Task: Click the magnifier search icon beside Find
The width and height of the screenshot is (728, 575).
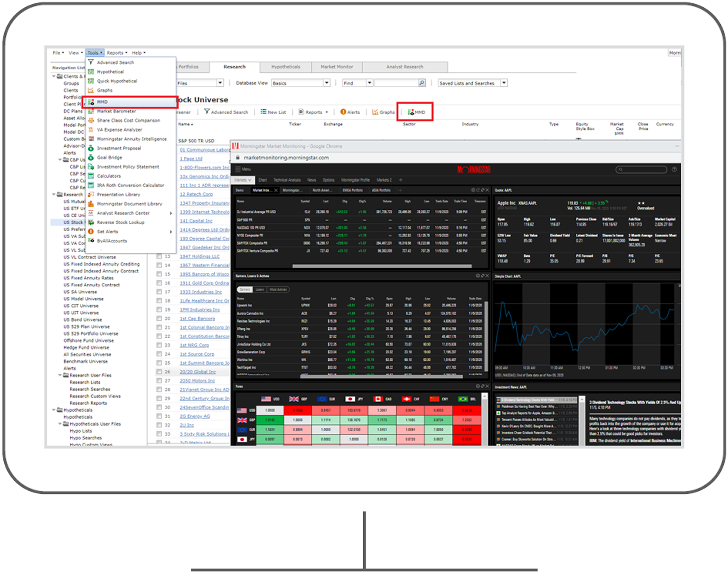Action: [x=422, y=83]
